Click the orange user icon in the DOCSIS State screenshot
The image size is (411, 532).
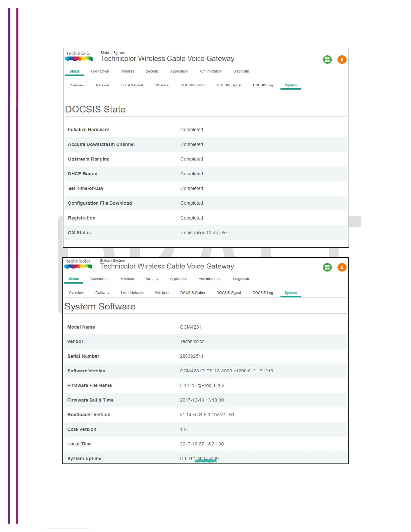point(342,60)
